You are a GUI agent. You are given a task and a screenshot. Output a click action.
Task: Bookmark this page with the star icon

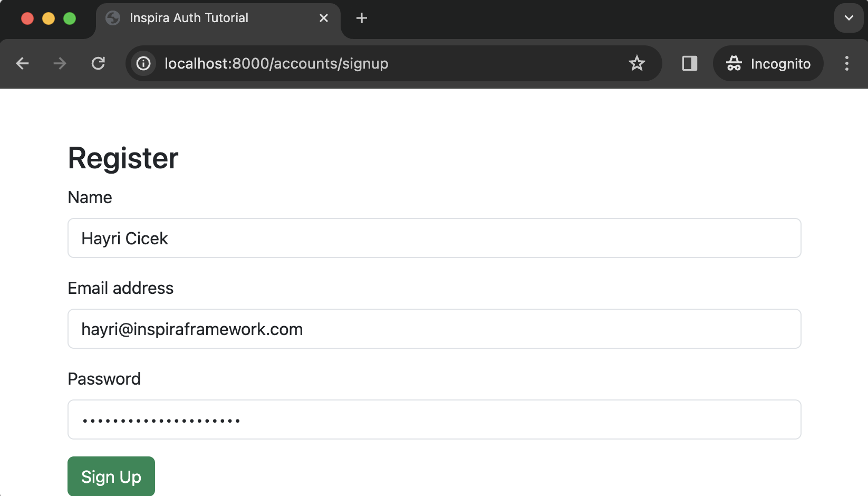click(637, 64)
